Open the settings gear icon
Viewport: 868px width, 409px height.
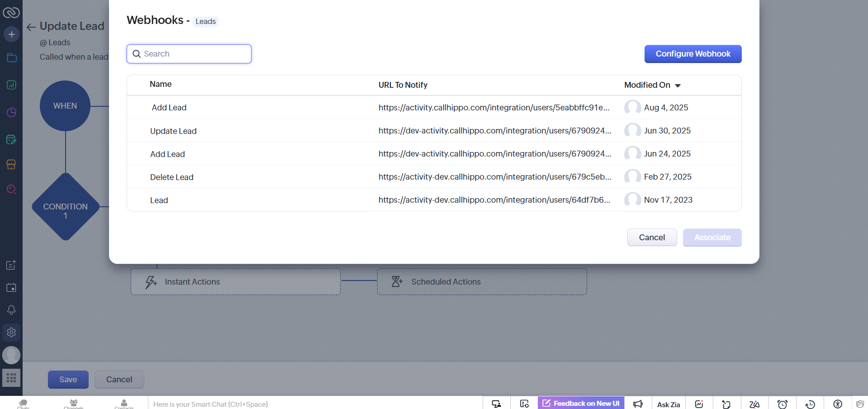click(x=11, y=332)
